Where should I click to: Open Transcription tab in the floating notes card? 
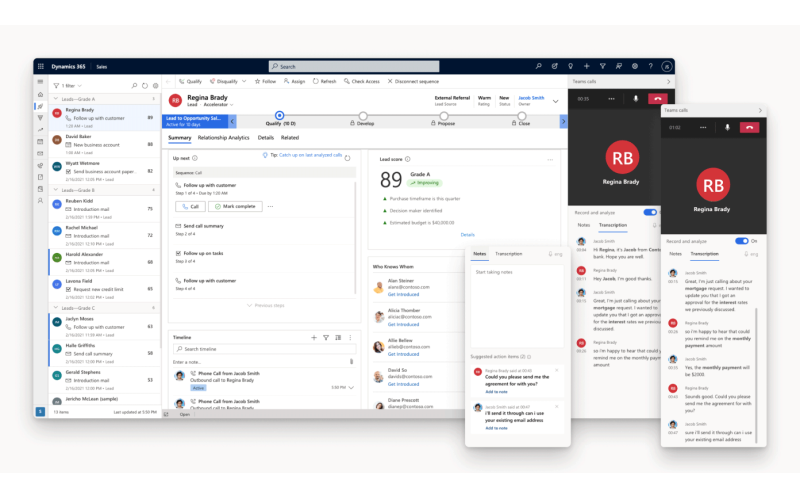(509, 254)
